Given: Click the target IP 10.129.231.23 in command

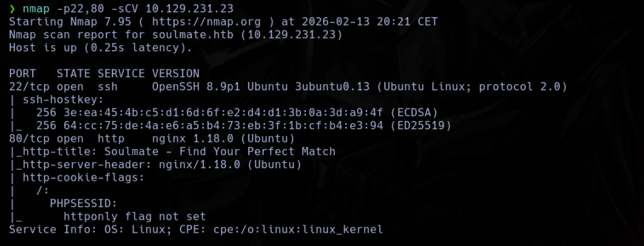Looking at the screenshot, I should click(189, 9).
